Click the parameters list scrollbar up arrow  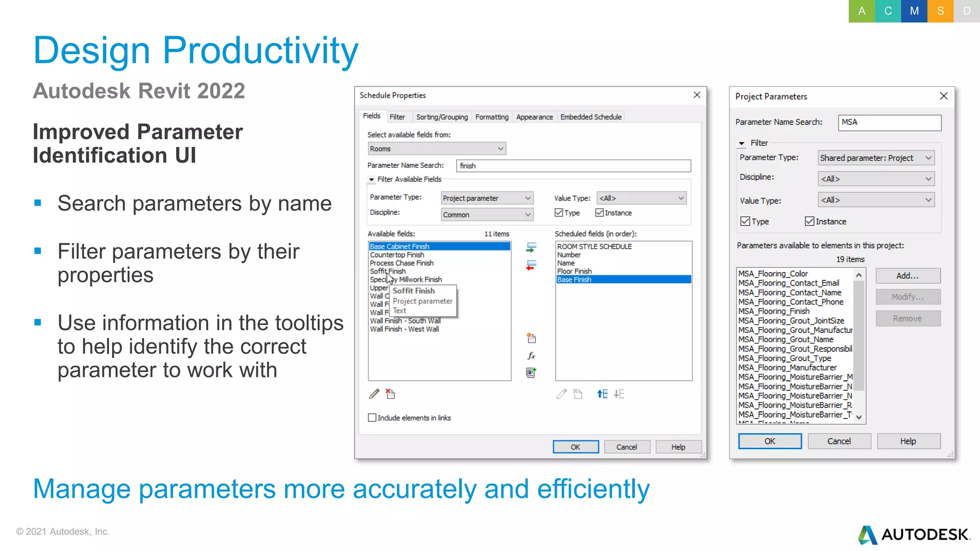point(859,275)
